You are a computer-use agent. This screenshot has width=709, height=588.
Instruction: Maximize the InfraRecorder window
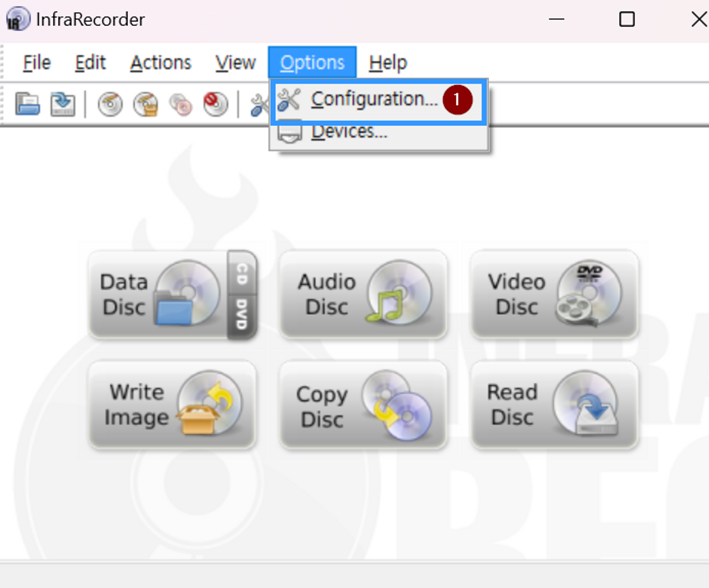pos(627,19)
